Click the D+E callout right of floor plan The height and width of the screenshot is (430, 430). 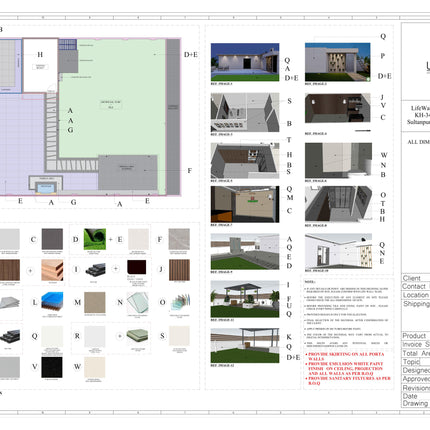(191, 55)
